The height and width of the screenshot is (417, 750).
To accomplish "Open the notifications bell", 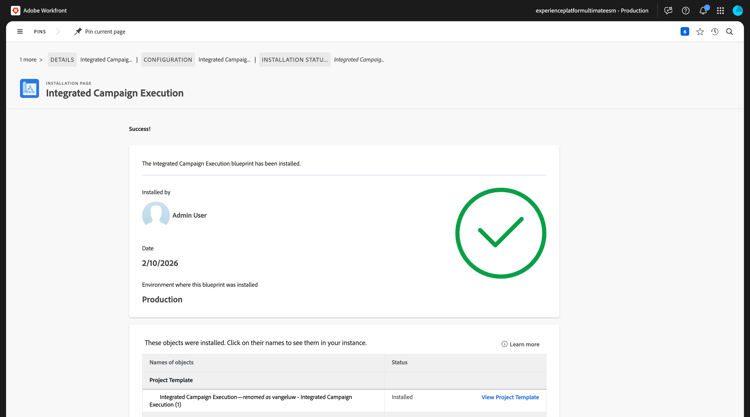I will pyautogui.click(x=703, y=11).
